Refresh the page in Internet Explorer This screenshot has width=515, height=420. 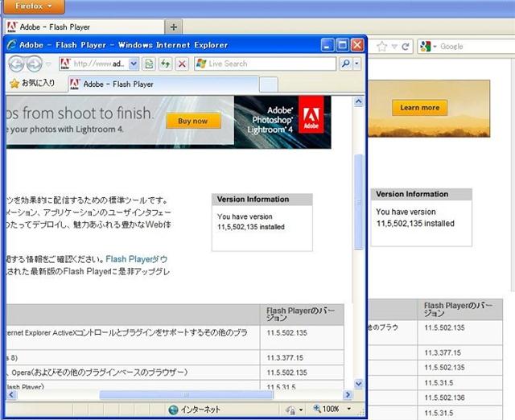(x=166, y=64)
